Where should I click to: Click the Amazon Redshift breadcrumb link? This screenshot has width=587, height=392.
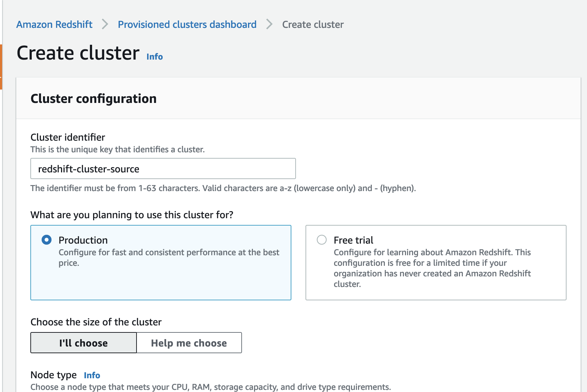[54, 25]
